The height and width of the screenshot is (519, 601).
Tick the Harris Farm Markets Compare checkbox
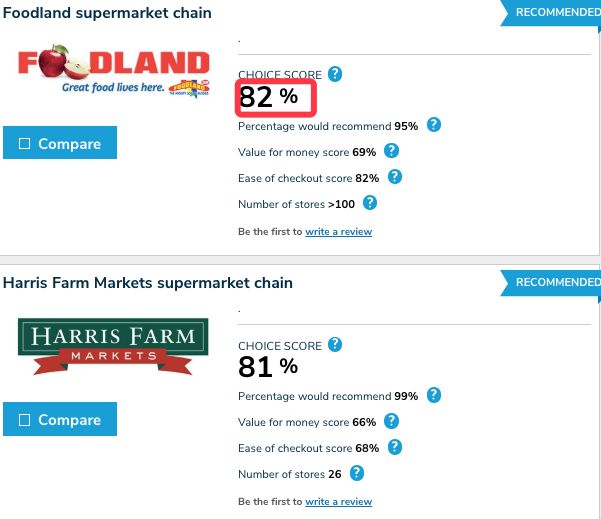tap(25, 420)
